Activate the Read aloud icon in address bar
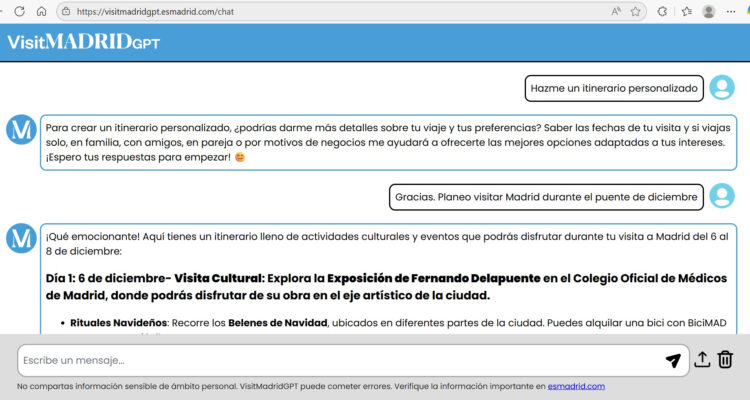Image resolution: width=750 pixels, height=400 pixels. click(616, 11)
